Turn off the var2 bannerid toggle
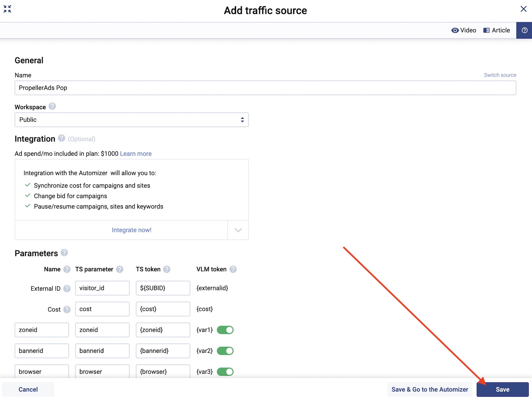 coord(225,351)
